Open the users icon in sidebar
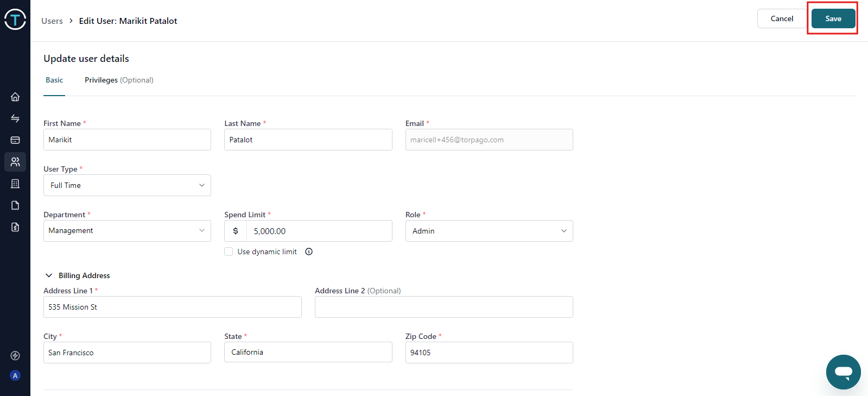 coord(15,162)
